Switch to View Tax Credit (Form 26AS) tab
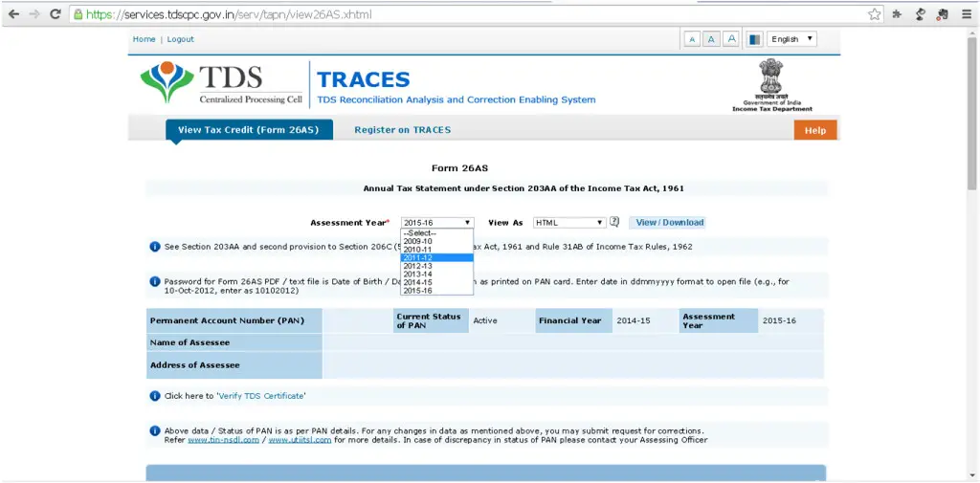The width and height of the screenshot is (980, 483). [x=249, y=130]
